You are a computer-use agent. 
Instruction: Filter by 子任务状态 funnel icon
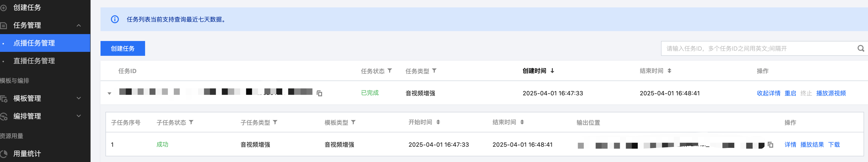click(191, 122)
